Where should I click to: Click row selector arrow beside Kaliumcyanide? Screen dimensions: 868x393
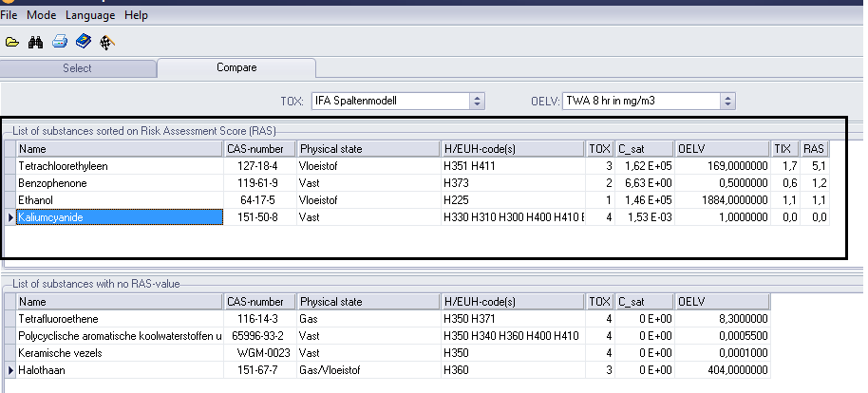[9, 218]
